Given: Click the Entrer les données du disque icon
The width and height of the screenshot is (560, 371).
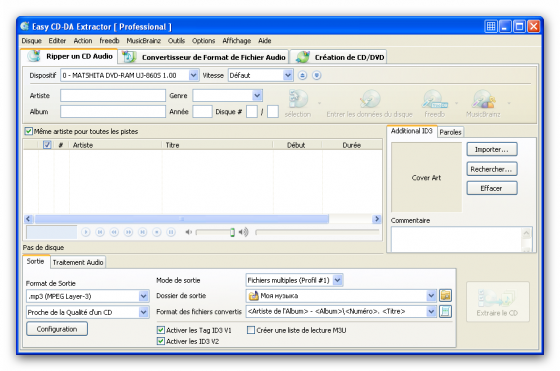Looking at the screenshot, I should tap(370, 99).
